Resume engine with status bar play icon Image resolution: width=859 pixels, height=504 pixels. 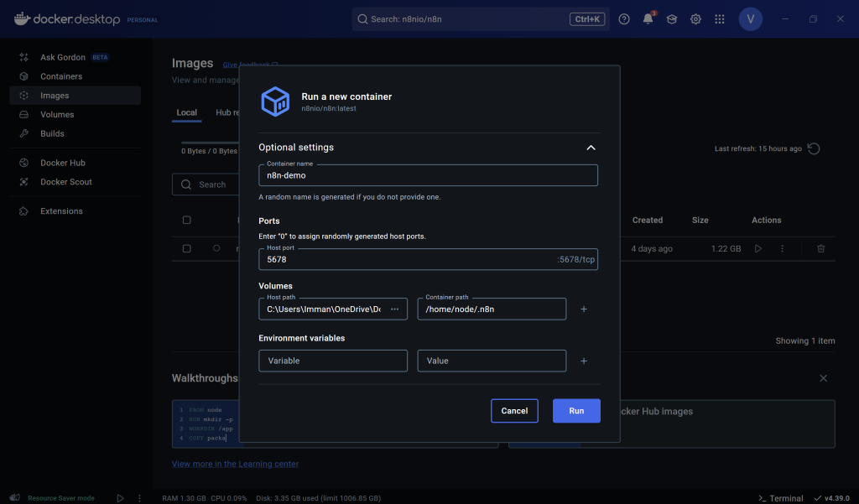tap(120, 498)
